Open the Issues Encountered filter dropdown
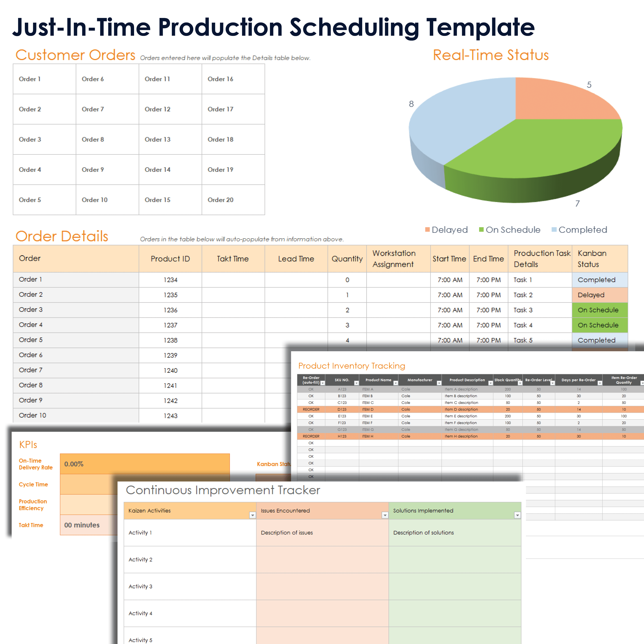The image size is (644, 644). [385, 515]
